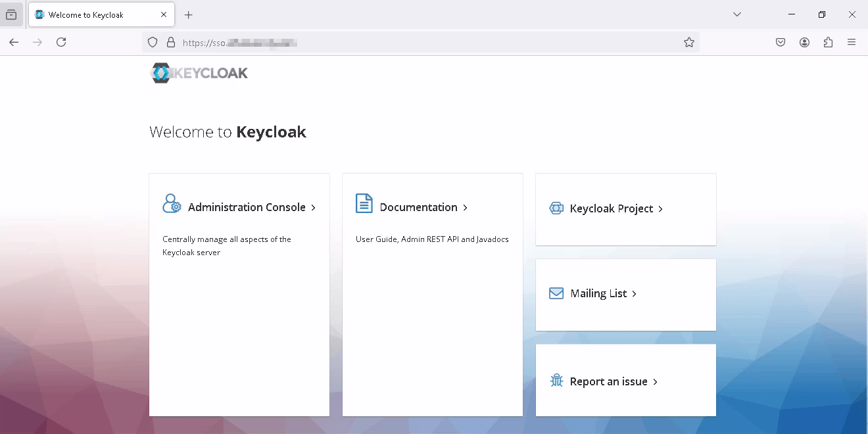Viewport: 868px width, 434px height.
Task: Save the page to Pocket
Action: pyautogui.click(x=781, y=41)
